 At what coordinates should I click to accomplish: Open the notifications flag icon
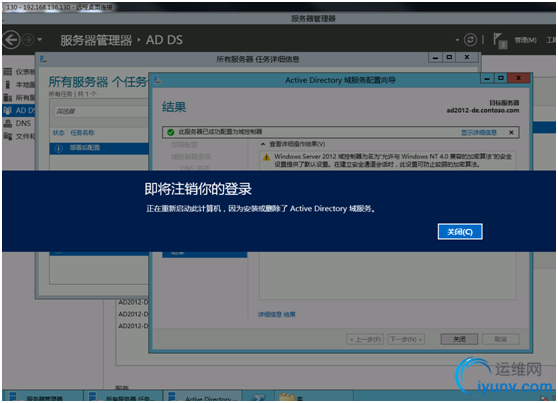(x=499, y=41)
